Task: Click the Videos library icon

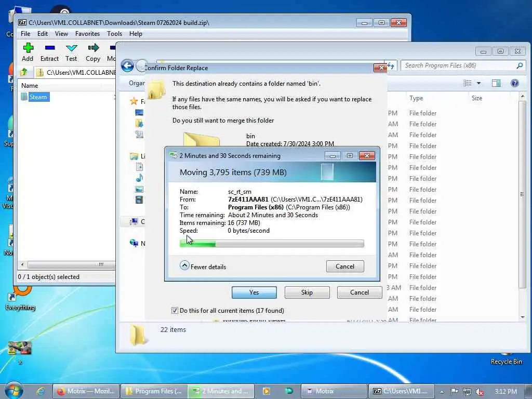Action: pyautogui.click(x=139, y=200)
